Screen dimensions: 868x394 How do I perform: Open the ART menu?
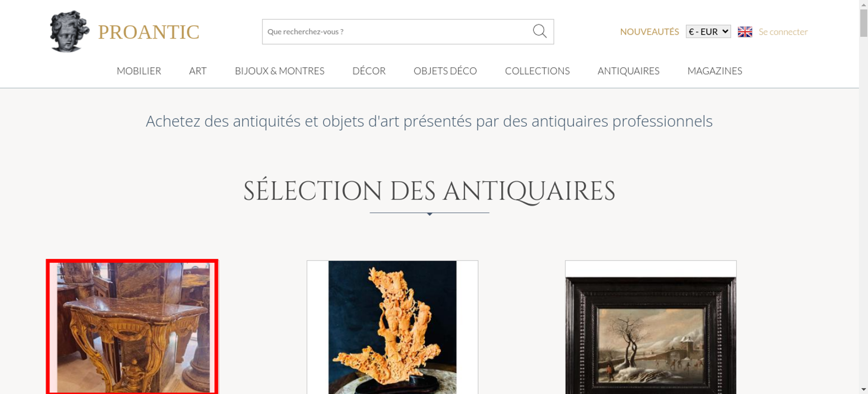(198, 71)
